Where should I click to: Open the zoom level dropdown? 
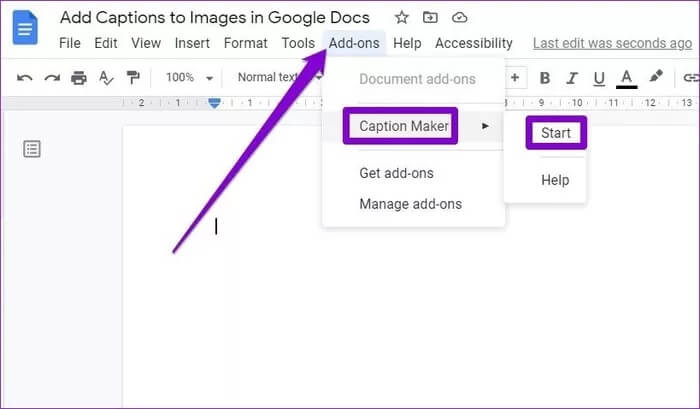(190, 78)
